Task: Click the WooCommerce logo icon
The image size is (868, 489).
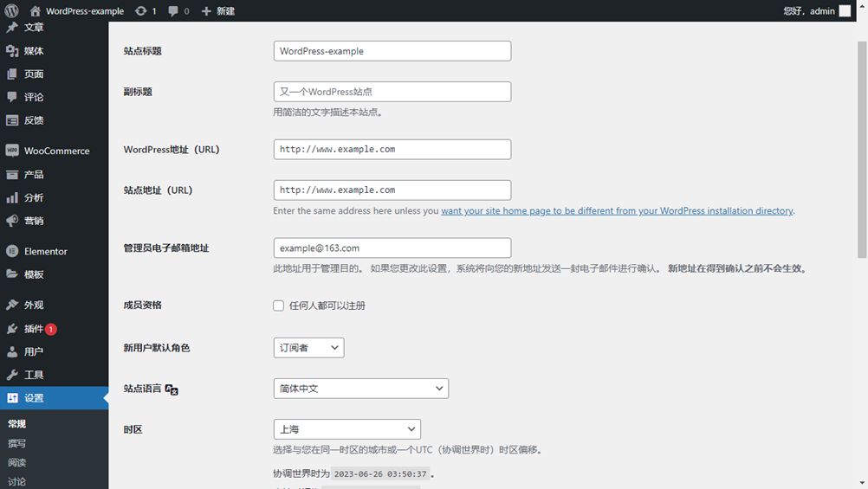Action: click(x=12, y=151)
